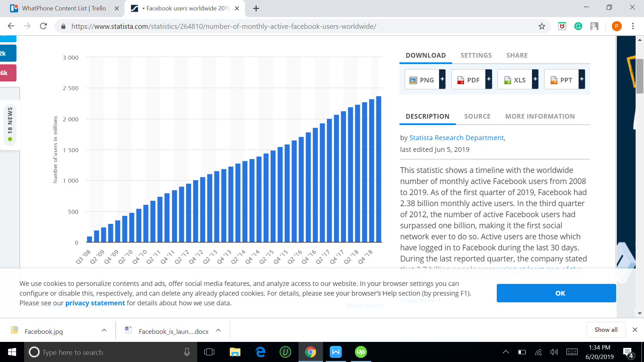
Task: View site security lock information
Action: click(x=63, y=26)
